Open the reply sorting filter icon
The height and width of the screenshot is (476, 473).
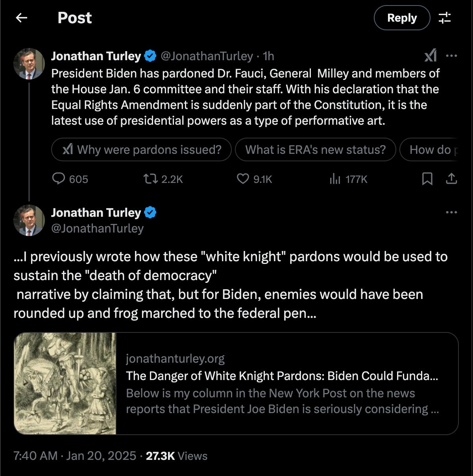click(x=445, y=18)
